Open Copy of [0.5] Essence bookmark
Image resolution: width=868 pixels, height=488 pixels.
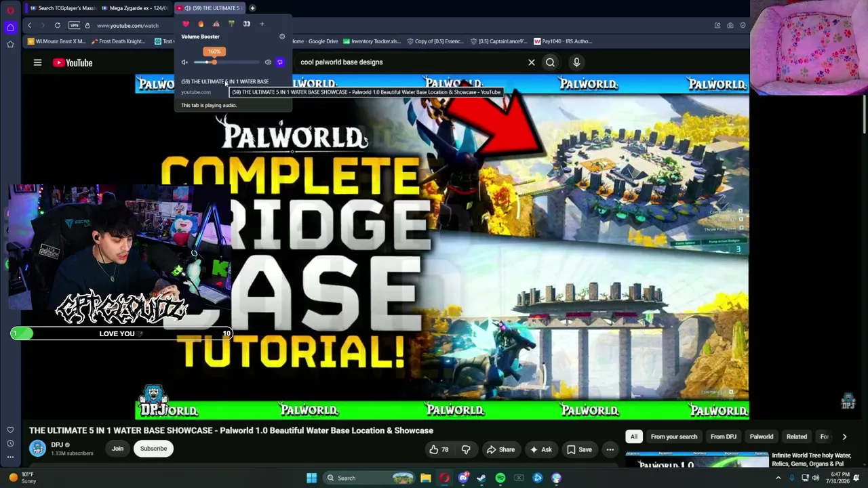point(435,41)
